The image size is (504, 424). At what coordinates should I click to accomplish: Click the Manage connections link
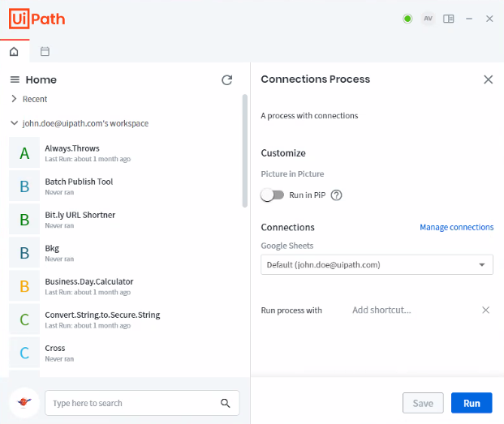click(456, 227)
